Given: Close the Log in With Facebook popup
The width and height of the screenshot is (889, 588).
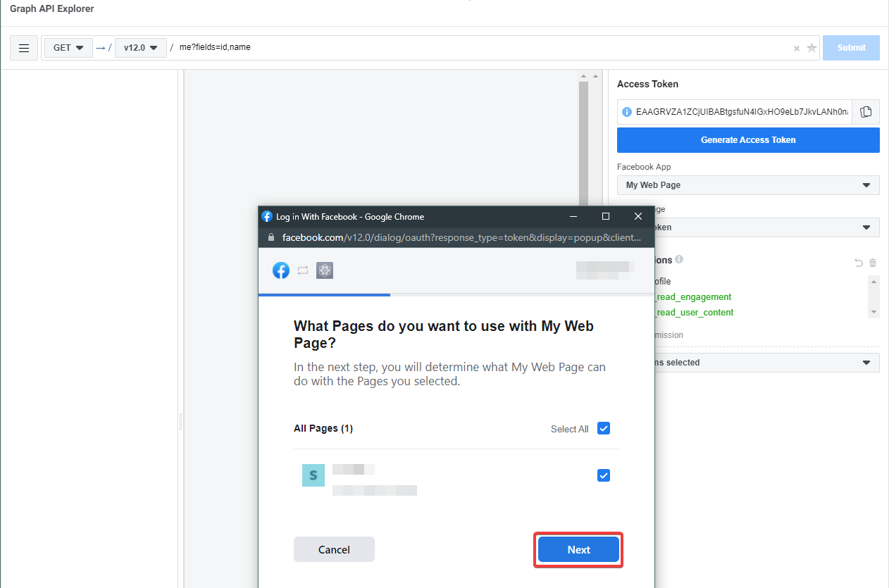Looking at the screenshot, I should click(638, 216).
